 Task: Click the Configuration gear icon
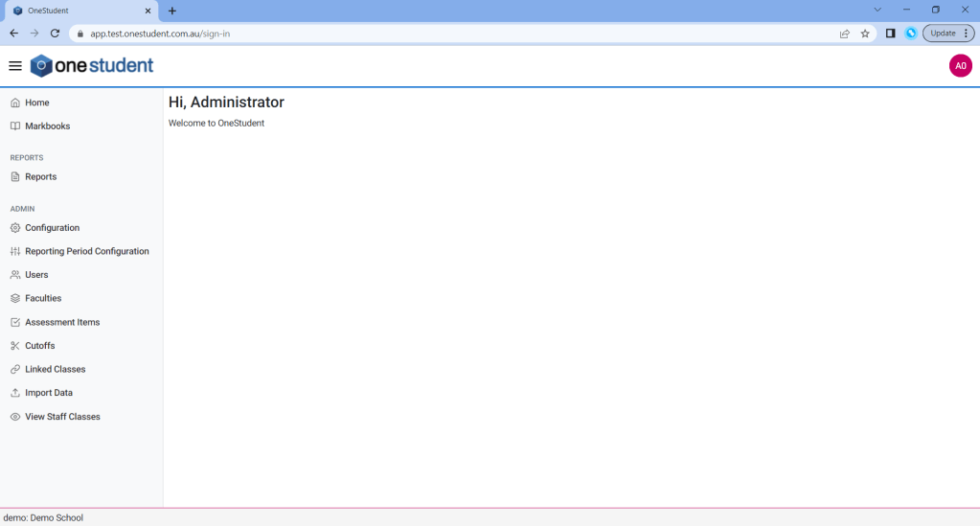(x=15, y=228)
